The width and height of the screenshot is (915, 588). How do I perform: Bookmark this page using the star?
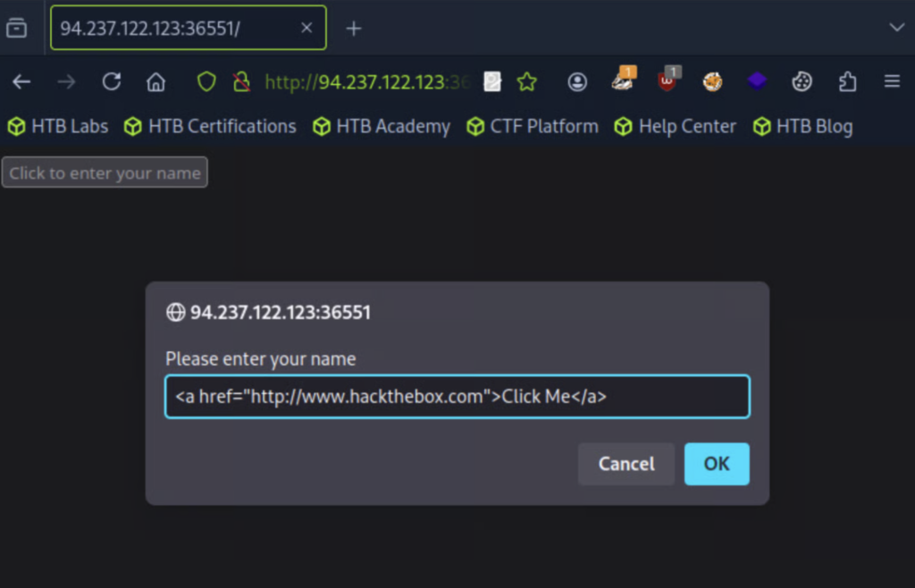tap(527, 81)
